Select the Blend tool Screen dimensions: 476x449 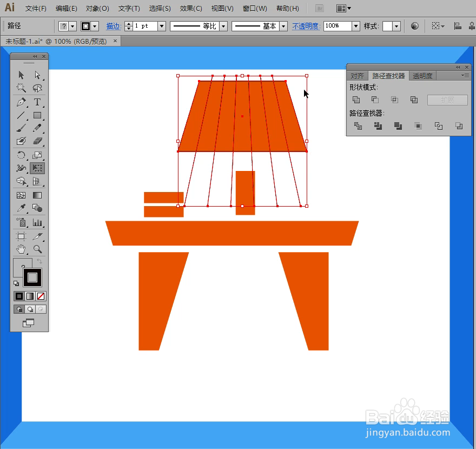37,208
